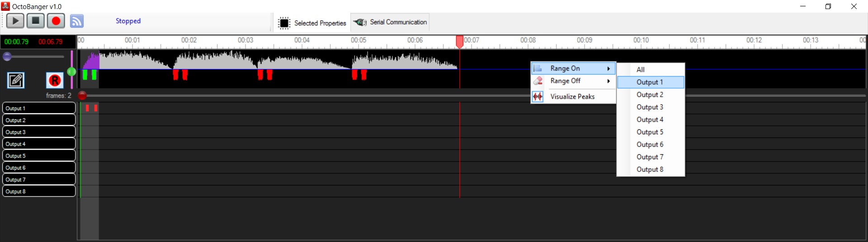Maximize the OctoBanger window
The image size is (868, 242).
coord(828,6)
